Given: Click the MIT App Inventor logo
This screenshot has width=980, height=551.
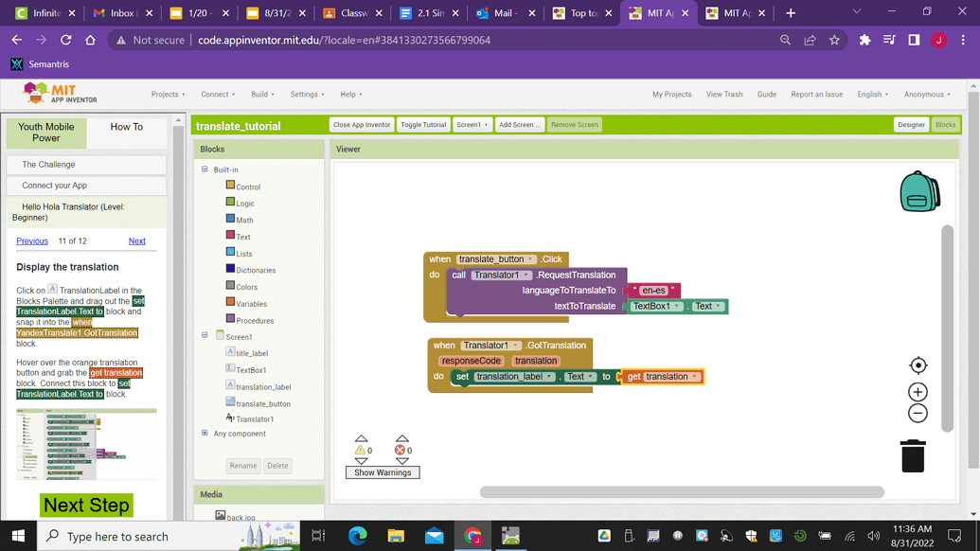Looking at the screenshot, I should point(61,94).
